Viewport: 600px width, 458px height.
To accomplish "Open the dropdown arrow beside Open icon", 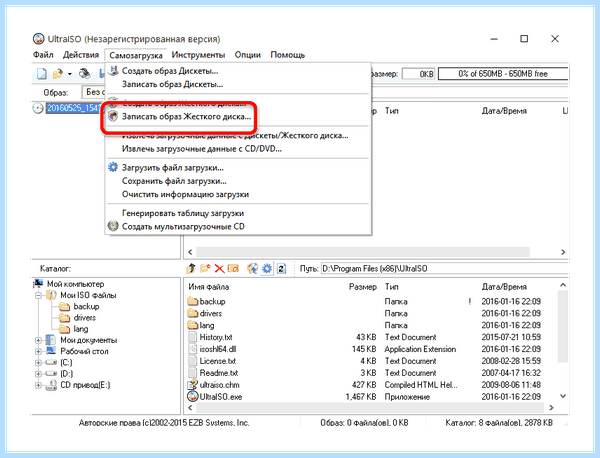I will click(x=70, y=74).
